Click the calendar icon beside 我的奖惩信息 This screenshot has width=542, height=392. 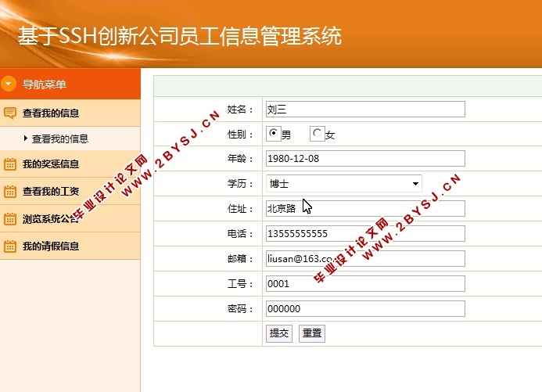pos(10,164)
